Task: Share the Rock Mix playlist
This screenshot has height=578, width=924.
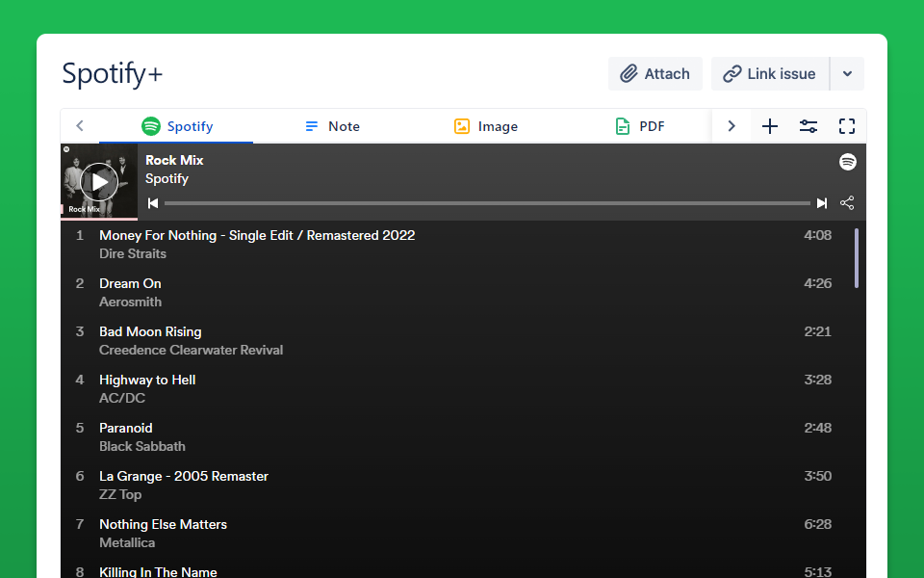Action: click(x=847, y=203)
